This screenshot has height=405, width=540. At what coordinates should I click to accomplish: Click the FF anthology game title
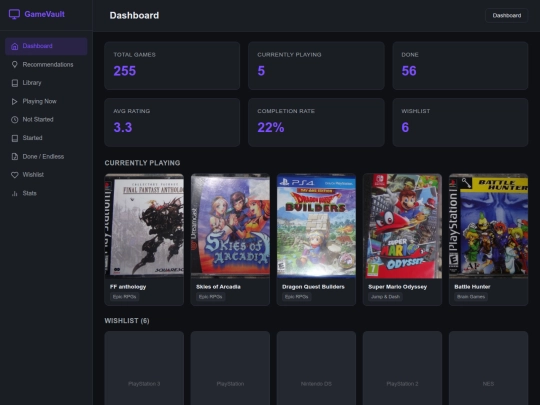point(128,287)
